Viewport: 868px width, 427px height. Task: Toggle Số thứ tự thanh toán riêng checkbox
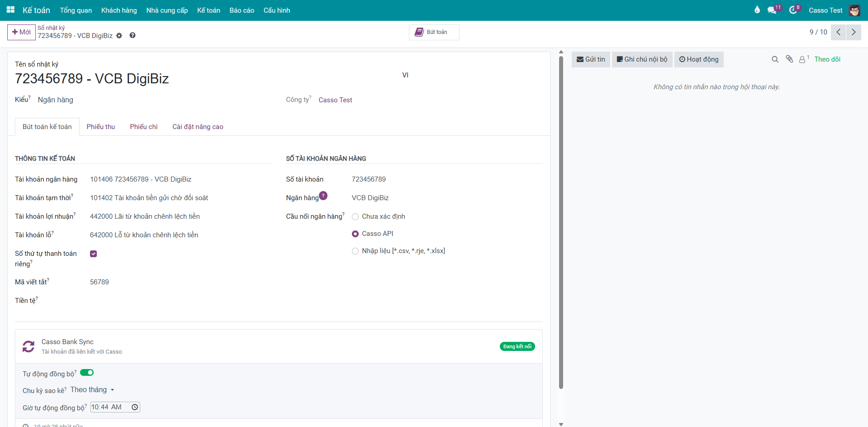pos(94,254)
